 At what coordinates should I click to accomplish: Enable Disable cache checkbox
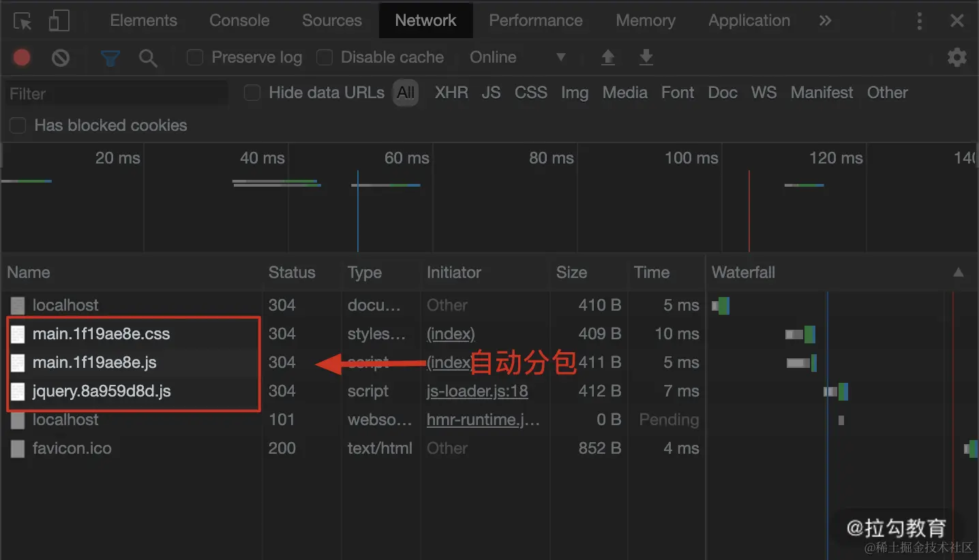tap(325, 57)
